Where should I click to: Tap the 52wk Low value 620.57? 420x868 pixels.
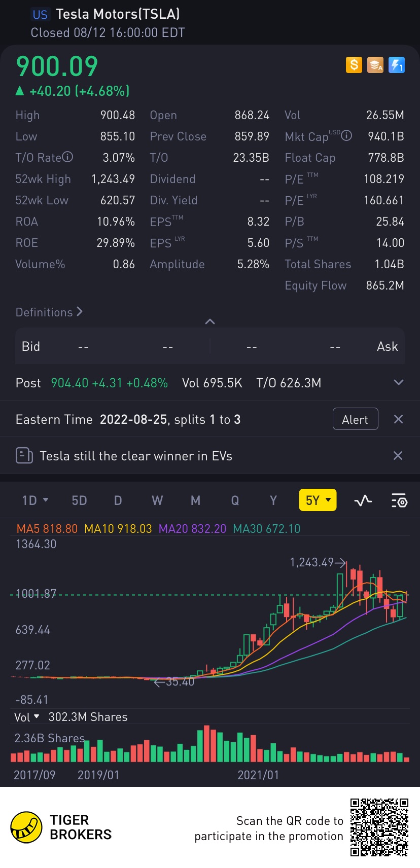pos(118,200)
